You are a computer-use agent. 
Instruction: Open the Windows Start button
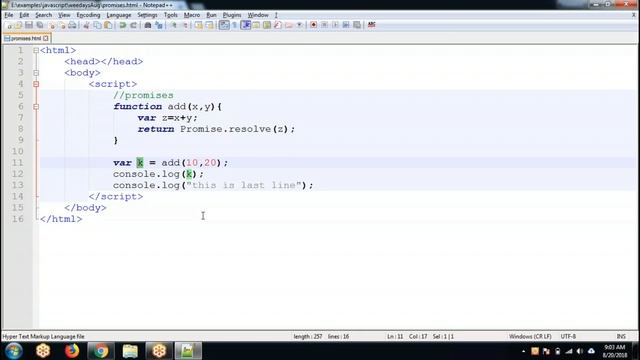(13, 351)
